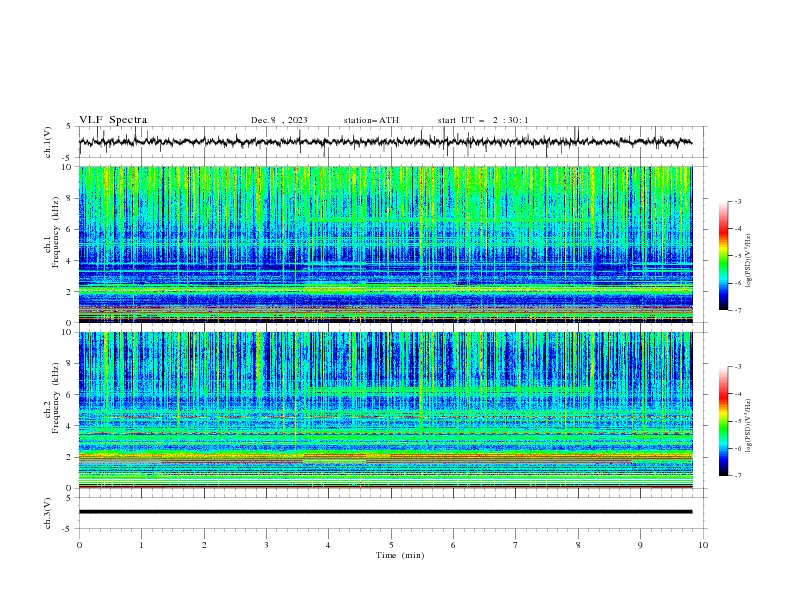
Task: Click the 'VLF Spectra' title text
Action: tap(113, 120)
